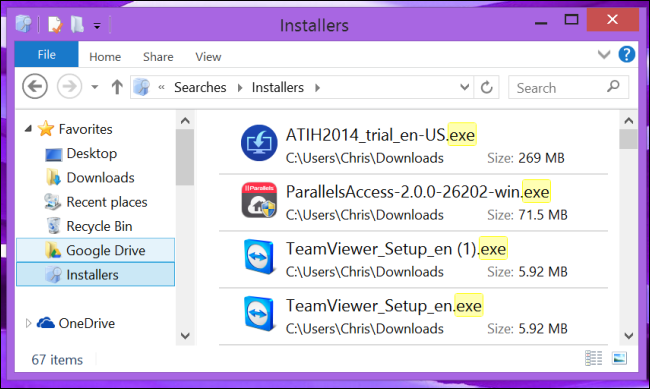The image size is (650, 389).
Task: Maximize the Installers window
Action: click(x=571, y=19)
